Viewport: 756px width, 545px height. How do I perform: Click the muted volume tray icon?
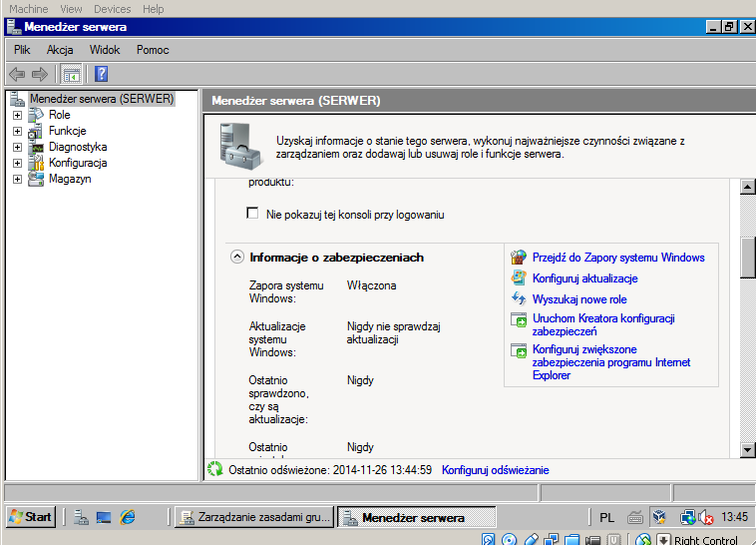[706, 517]
